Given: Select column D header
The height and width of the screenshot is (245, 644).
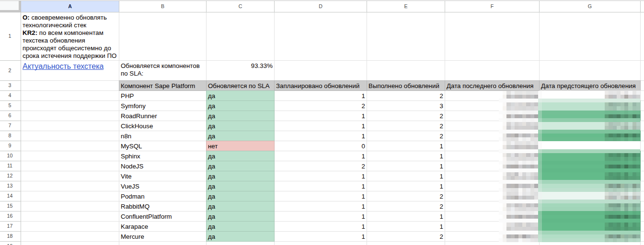Looking at the screenshot, I should coord(321,6).
